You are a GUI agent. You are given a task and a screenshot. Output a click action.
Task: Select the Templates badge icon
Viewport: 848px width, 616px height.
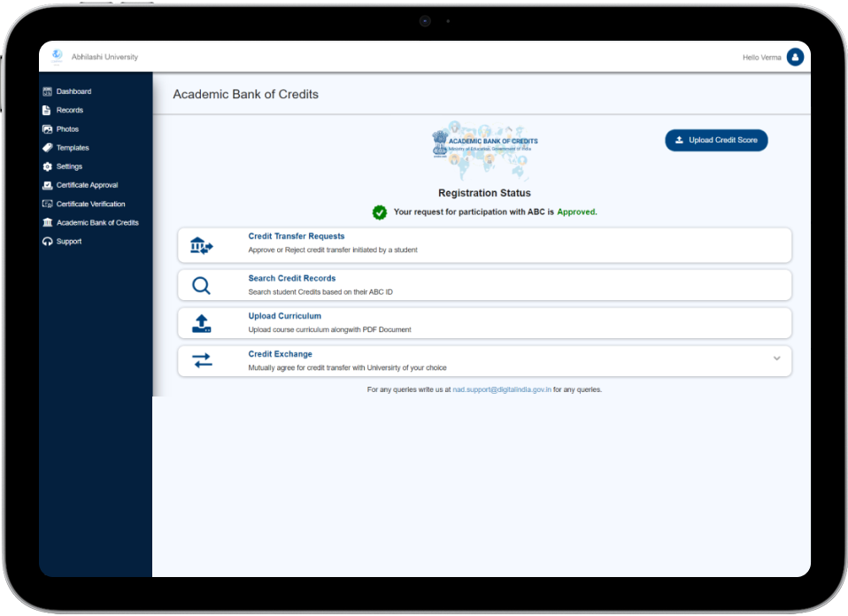tap(46, 147)
